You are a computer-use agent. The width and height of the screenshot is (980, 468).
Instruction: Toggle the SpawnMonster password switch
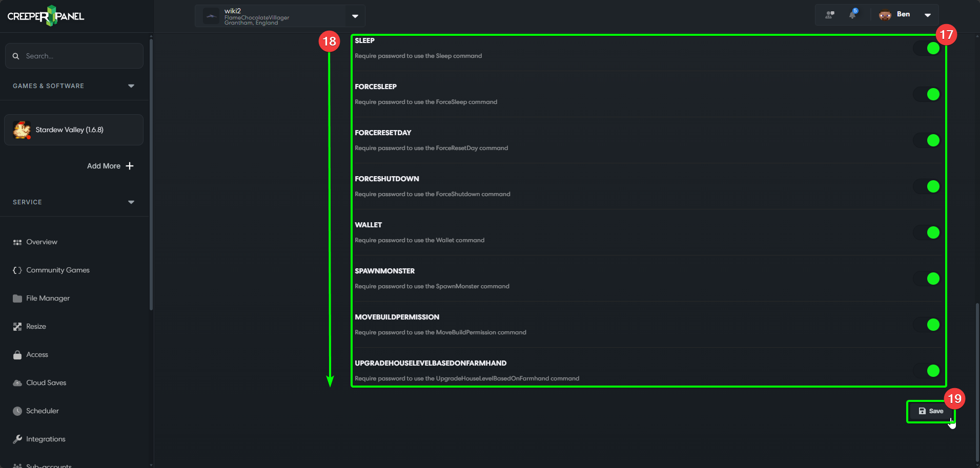927,279
